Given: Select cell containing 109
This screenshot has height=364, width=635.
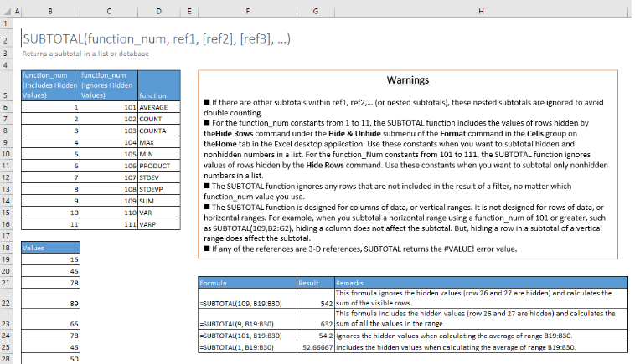Looking at the screenshot, I should (109, 201).
